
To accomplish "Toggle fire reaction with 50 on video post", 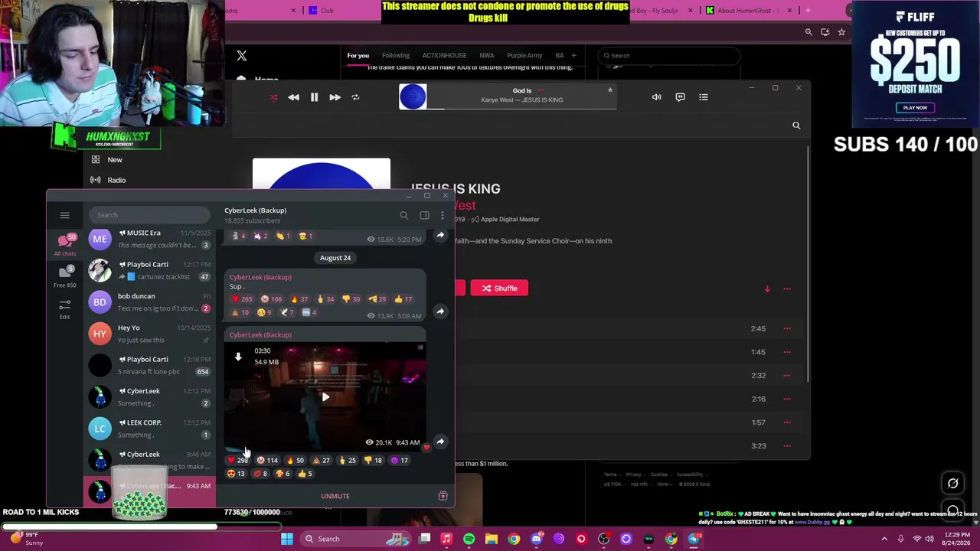I will [295, 460].
